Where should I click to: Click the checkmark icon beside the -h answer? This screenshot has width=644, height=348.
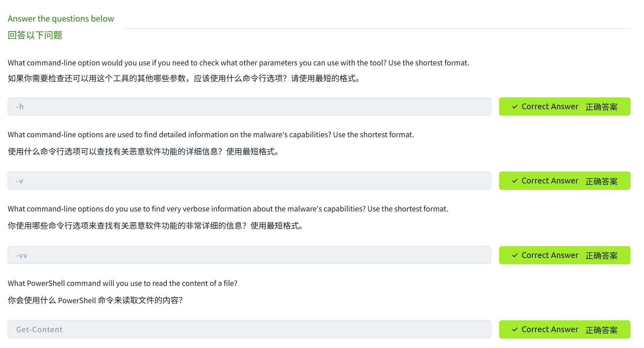[515, 107]
